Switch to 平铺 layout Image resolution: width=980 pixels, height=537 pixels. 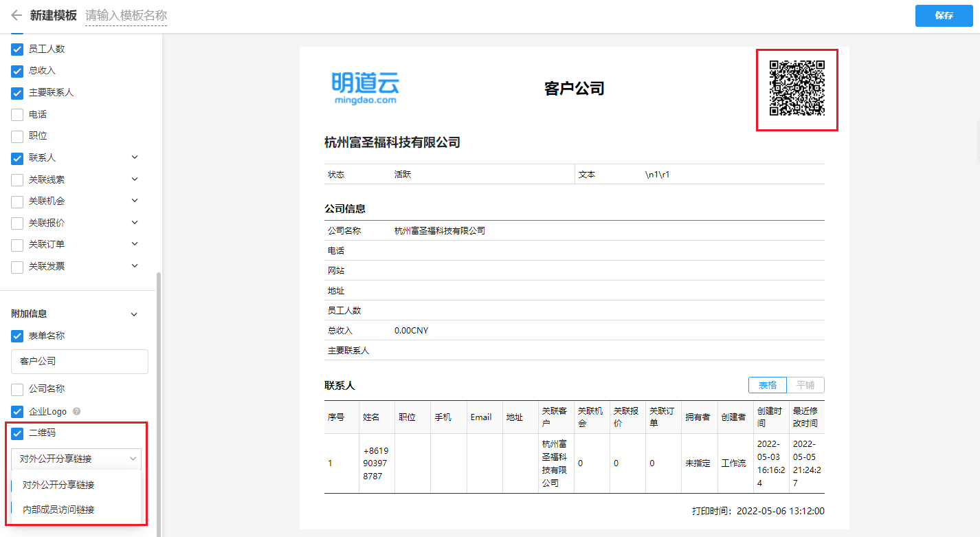click(805, 385)
